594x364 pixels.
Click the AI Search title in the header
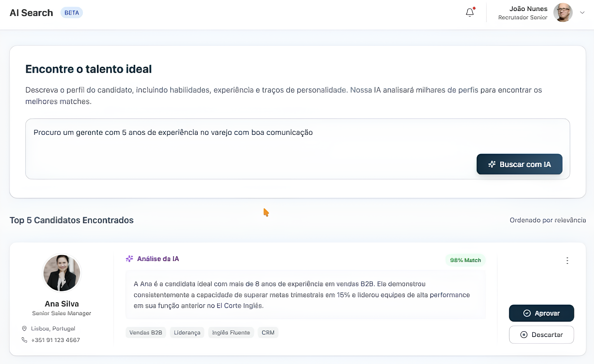31,12
